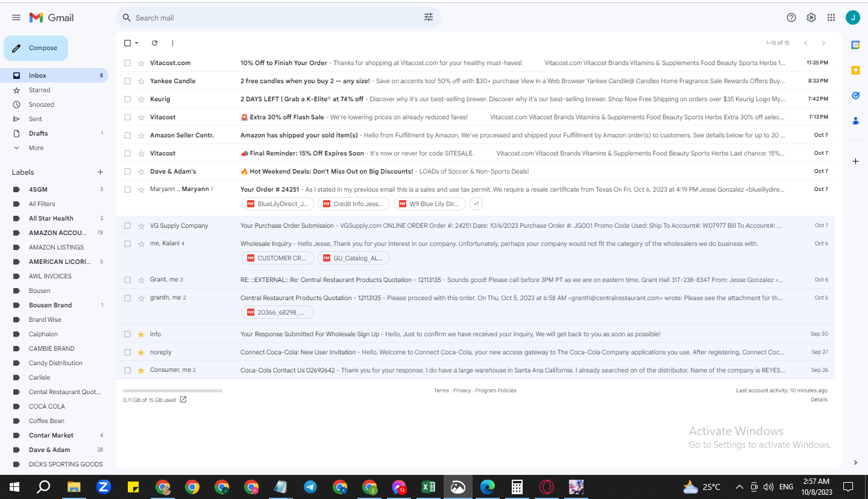The height and width of the screenshot is (499, 868).
Task: Refresh the inbox
Action: pos(154,43)
